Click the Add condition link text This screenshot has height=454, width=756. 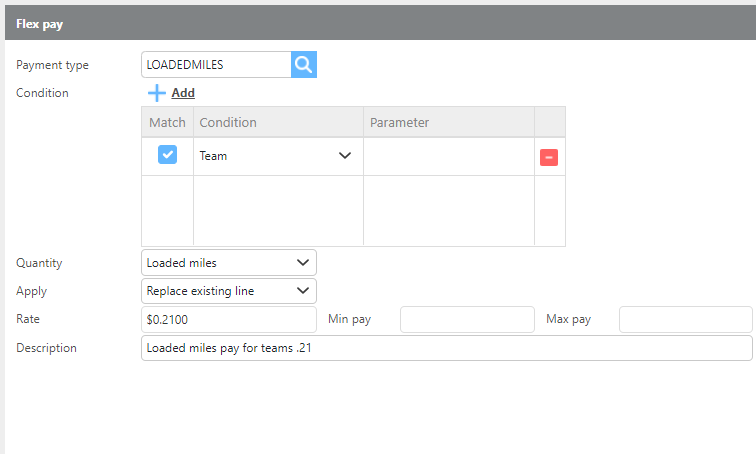pyautogui.click(x=183, y=93)
